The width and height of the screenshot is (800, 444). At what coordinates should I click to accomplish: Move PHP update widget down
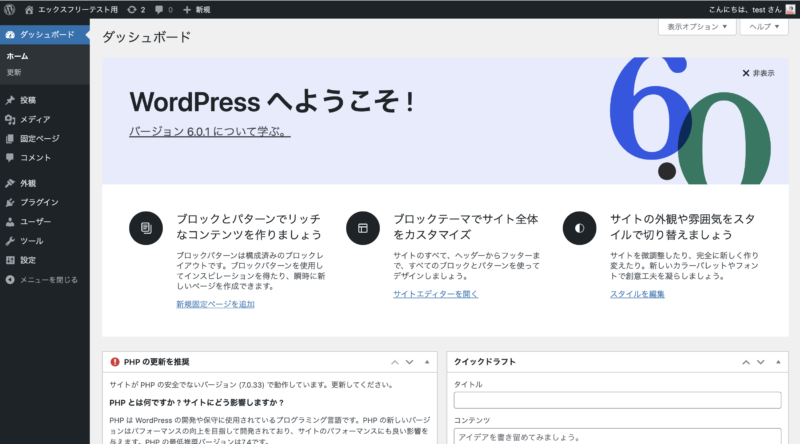point(409,362)
